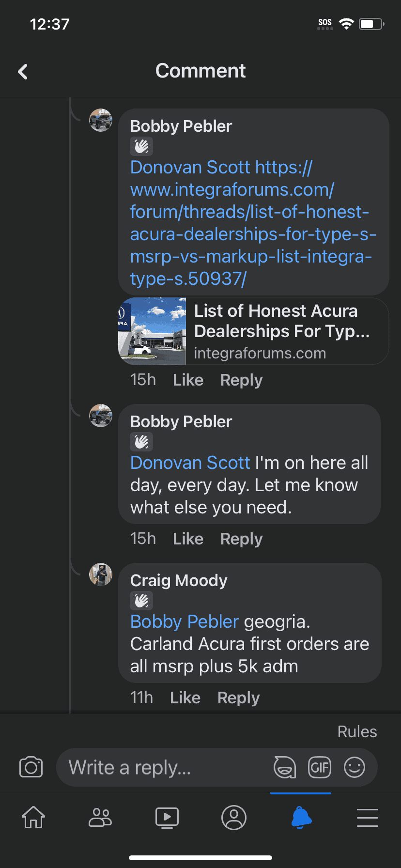The width and height of the screenshot is (401, 868).
Task: Open the emoji smiley picker
Action: (x=355, y=767)
